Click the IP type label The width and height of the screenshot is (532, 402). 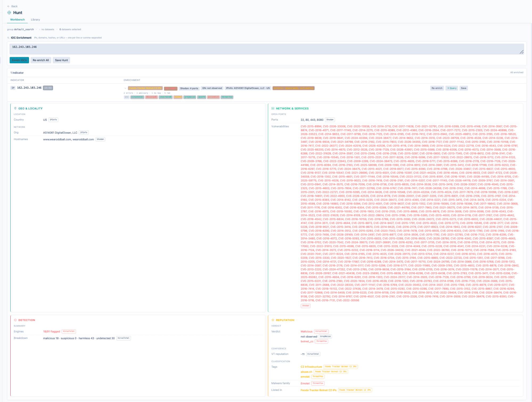point(13,88)
